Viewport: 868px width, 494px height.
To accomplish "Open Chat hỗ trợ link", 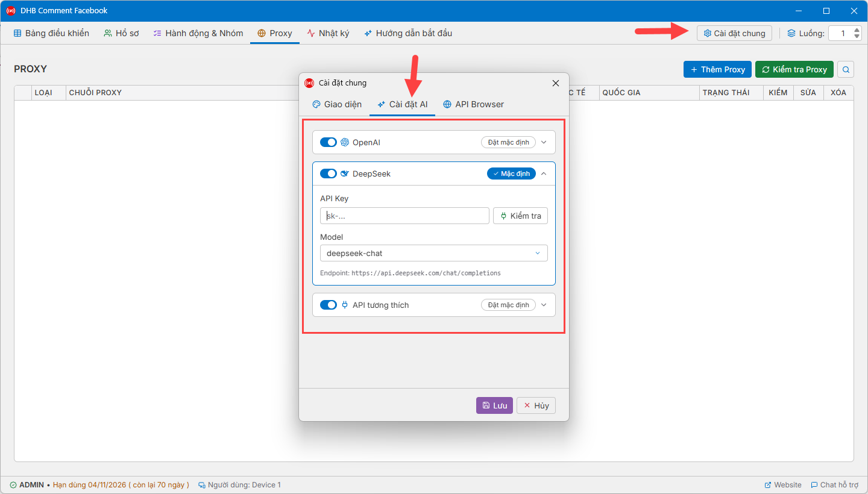I will (835, 485).
